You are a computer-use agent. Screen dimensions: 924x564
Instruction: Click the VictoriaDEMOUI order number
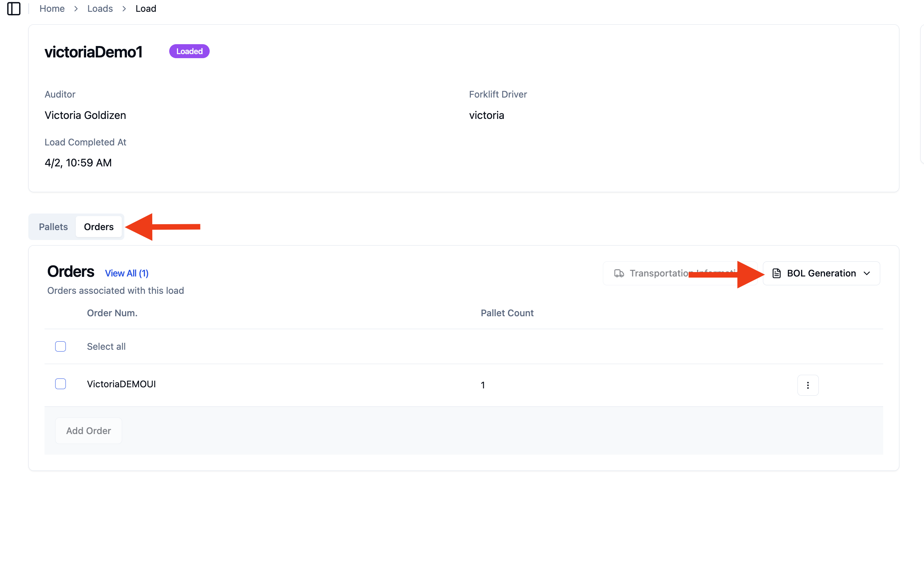point(121,384)
